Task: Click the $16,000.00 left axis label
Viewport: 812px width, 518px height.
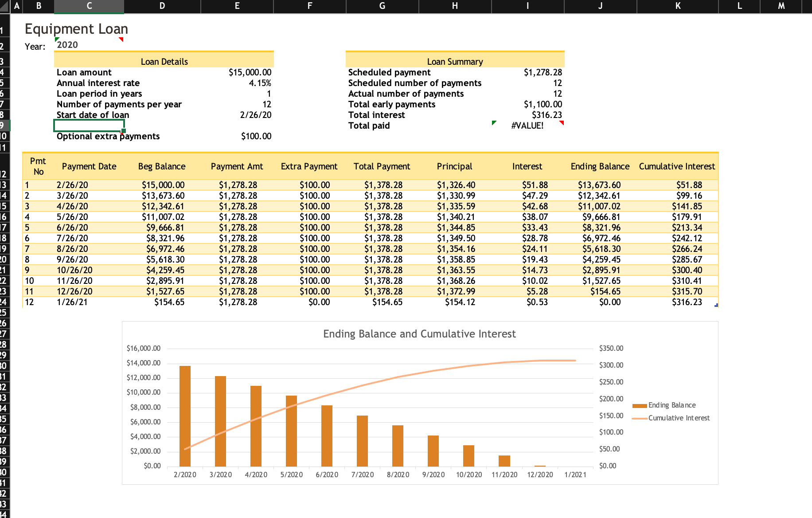Action: point(144,349)
